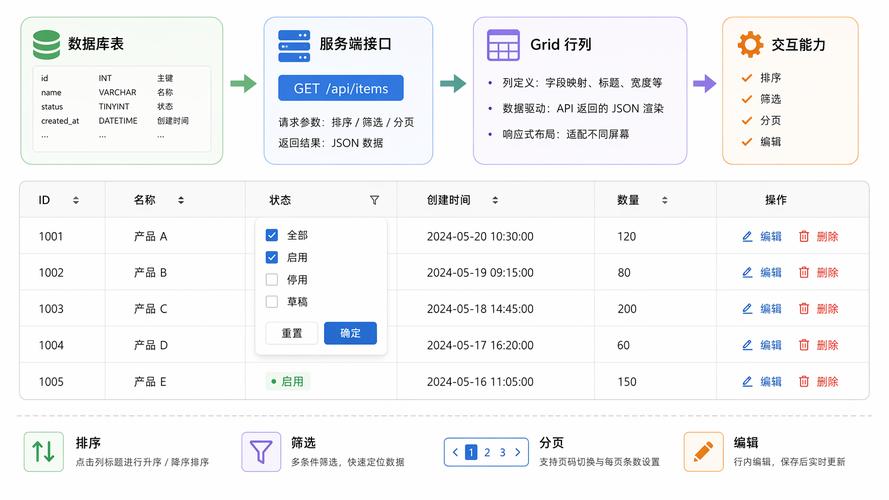889x500 pixels.
Task: Click the 交互能力 heading
Action: (x=798, y=44)
